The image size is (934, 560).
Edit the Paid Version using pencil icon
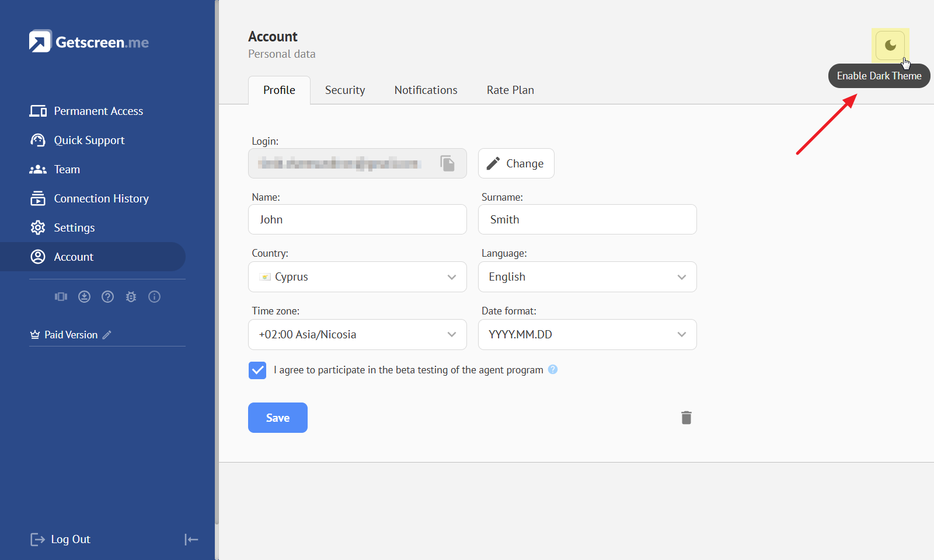(x=107, y=335)
